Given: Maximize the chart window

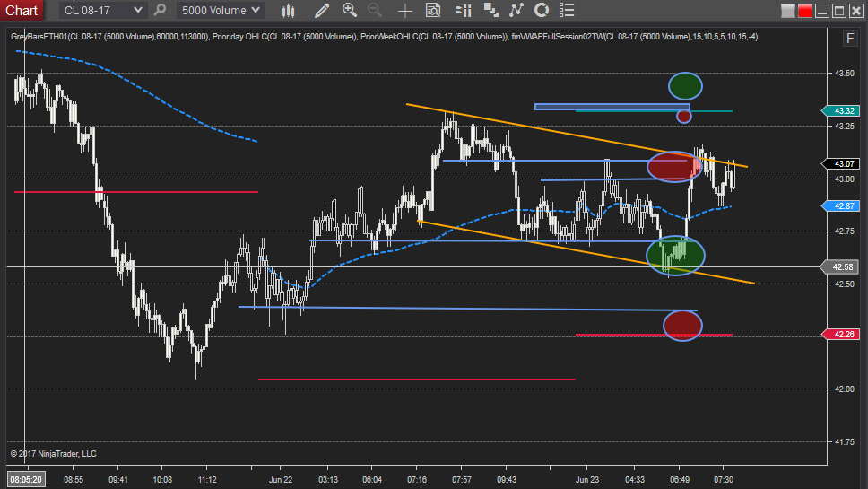Looking at the screenshot, I should tap(839, 11).
